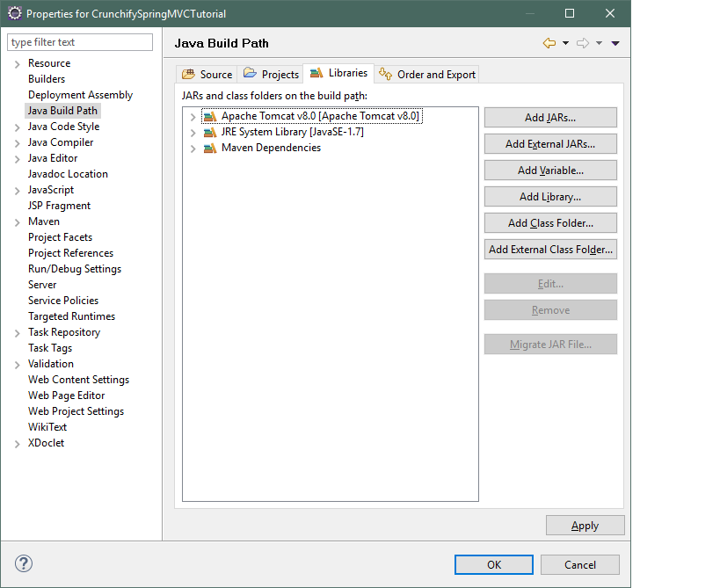Viewport: 720px width, 588px height.
Task: Open the back history dropdown arrow
Action: [x=566, y=43]
